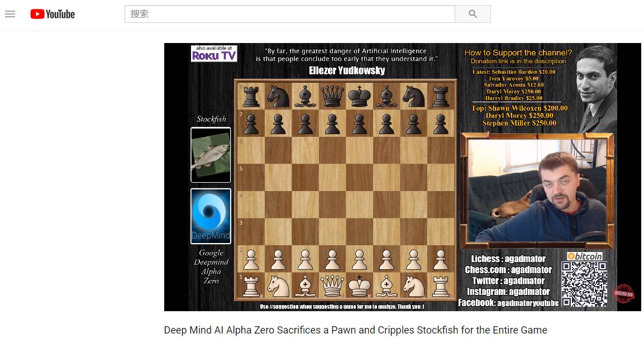Viewport: 644px width, 338px height.
Task: Click the black knight on g8
Action: point(413,97)
